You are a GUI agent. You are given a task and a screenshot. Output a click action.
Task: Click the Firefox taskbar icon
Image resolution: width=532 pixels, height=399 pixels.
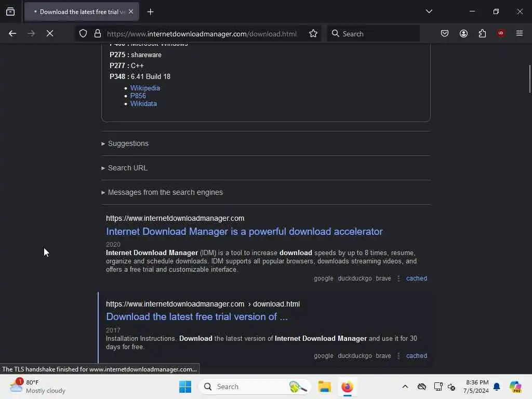click(347, 387)
